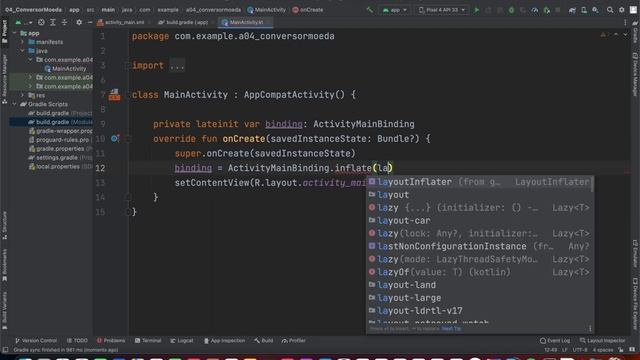Open Device Manager from the top toolbar
This screenshot has width=640, height=360.
pyautogui.click(x=584, y=10)
